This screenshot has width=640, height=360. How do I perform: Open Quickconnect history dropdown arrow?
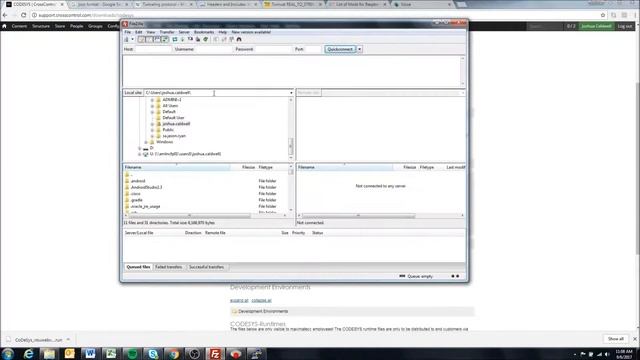(360, 49)
